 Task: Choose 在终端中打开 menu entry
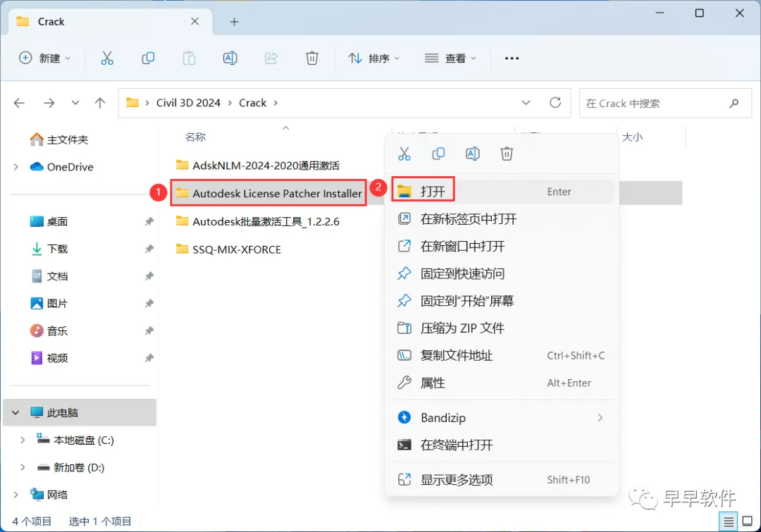point(502,445)
